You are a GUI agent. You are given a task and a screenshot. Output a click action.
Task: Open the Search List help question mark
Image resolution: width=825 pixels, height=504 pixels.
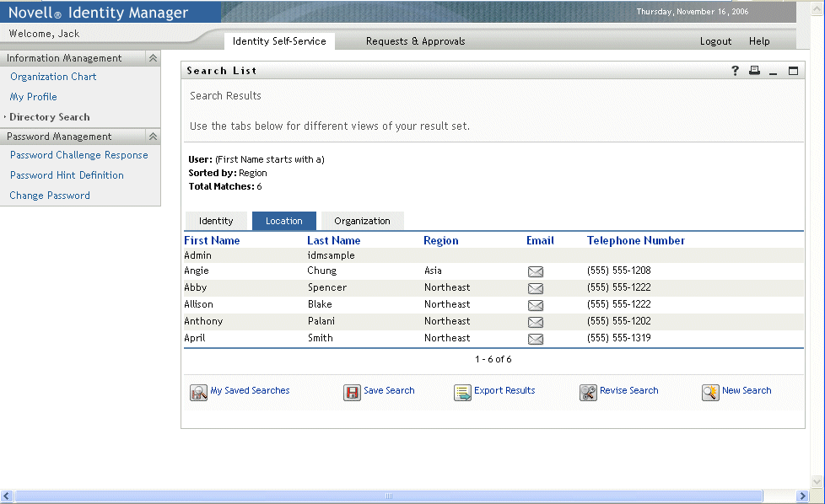tap(736, 71)
